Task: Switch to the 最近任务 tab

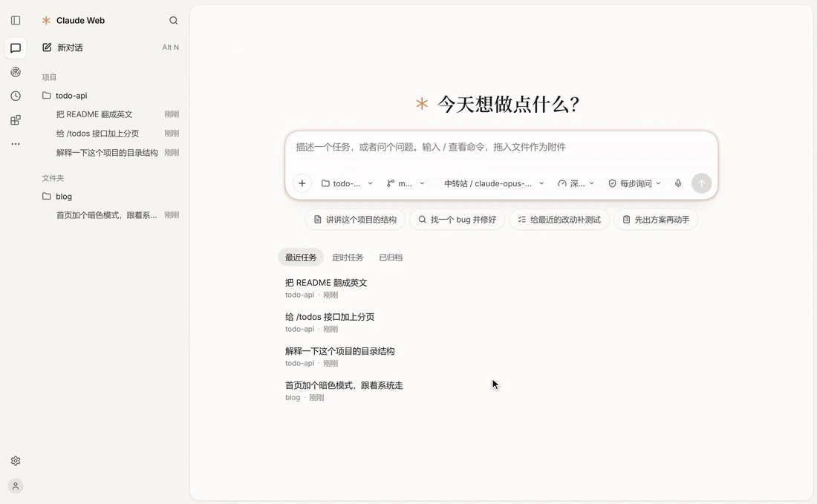Action: (x=301, y=258)
